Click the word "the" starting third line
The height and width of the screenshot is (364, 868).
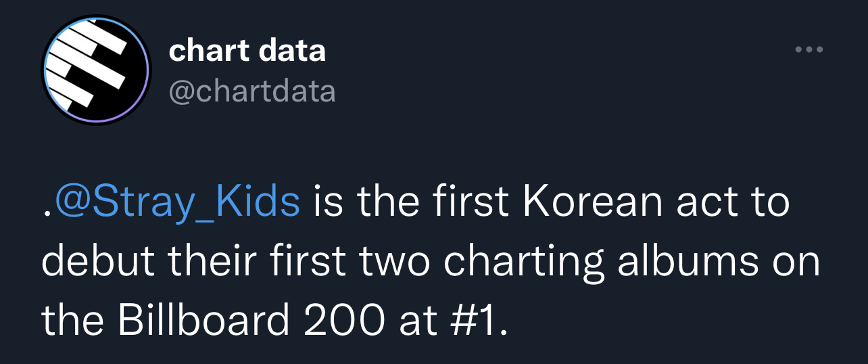[73, 323]
